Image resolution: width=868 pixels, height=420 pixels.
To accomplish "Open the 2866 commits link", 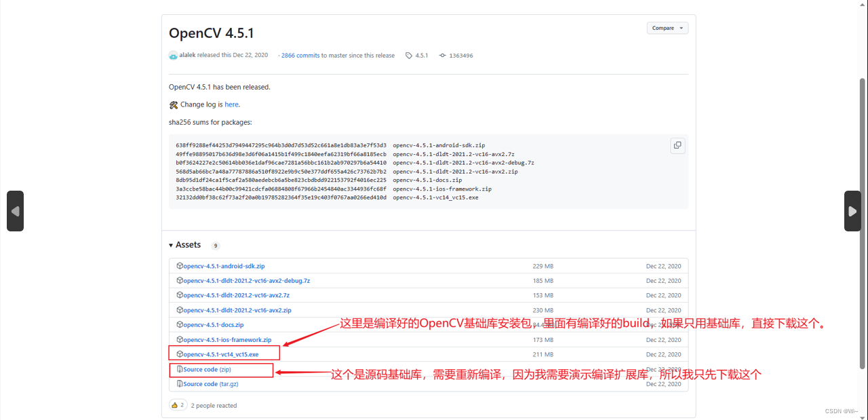I will (x=300, y=56).
